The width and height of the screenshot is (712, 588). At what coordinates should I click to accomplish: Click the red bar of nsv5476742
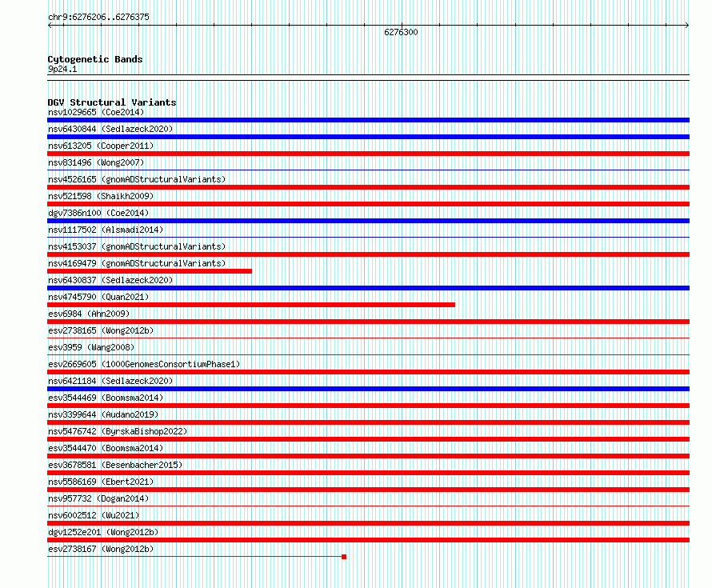pyautogui.click(x=368, y=439)
